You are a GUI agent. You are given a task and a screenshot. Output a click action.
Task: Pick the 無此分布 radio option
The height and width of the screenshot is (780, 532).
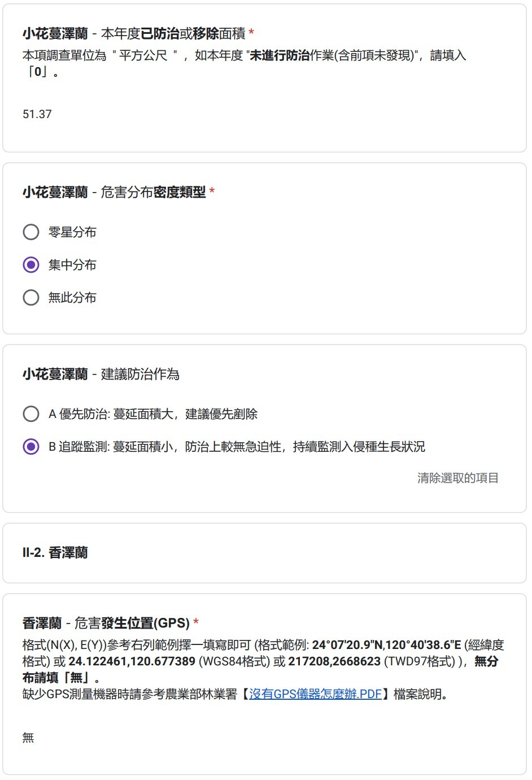tap(31, 298)
